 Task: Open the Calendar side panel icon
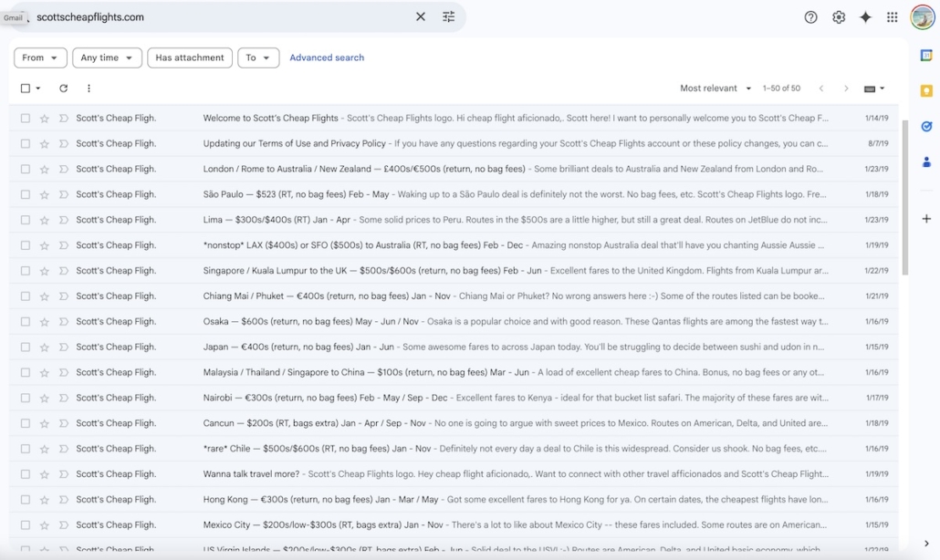coord(926,56)
